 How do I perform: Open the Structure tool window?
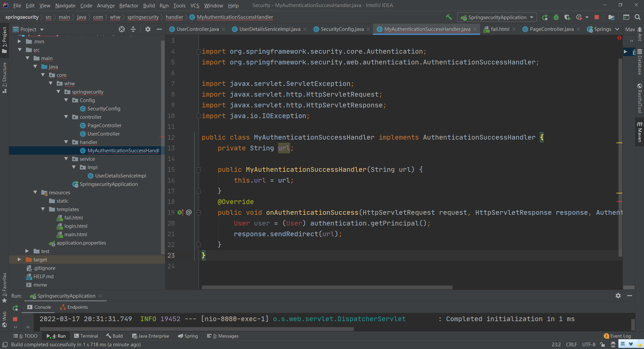pos(4,77)
